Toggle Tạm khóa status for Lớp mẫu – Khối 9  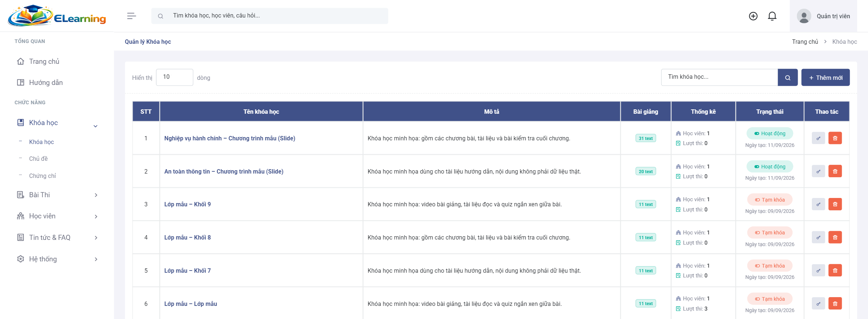pyautogui.click(x=770, y=200)
